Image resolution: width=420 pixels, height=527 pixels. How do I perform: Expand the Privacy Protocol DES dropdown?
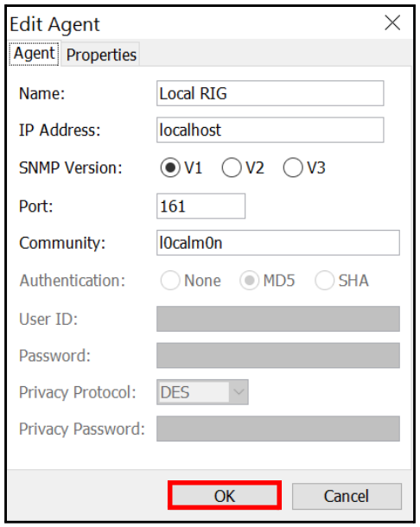point(202,392)
